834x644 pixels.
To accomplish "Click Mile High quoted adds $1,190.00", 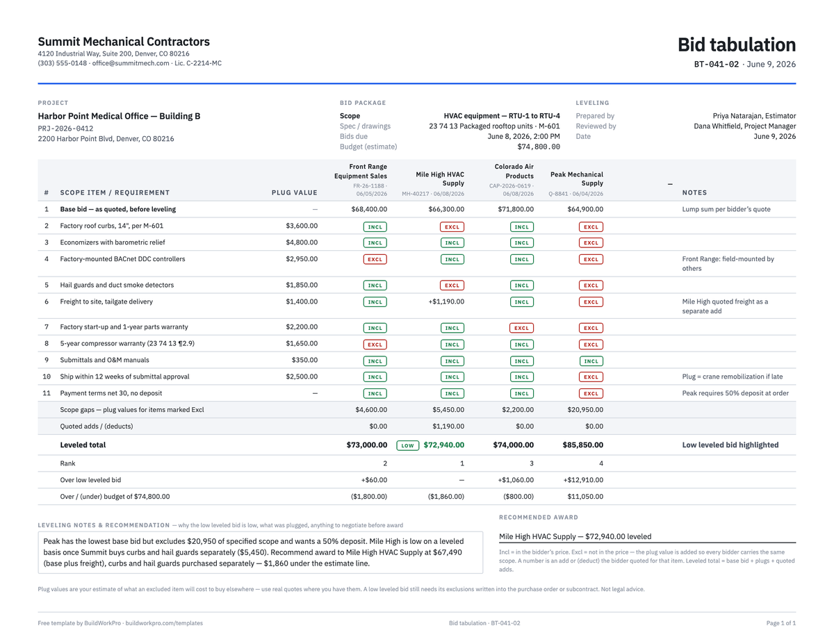I will point(448,427).
